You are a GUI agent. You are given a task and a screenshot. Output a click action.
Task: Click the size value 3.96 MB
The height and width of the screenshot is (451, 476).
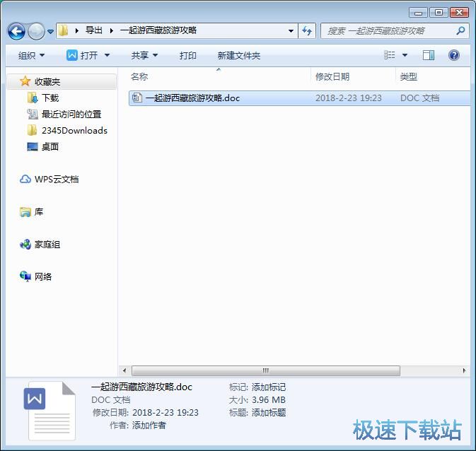click(269, 400)
